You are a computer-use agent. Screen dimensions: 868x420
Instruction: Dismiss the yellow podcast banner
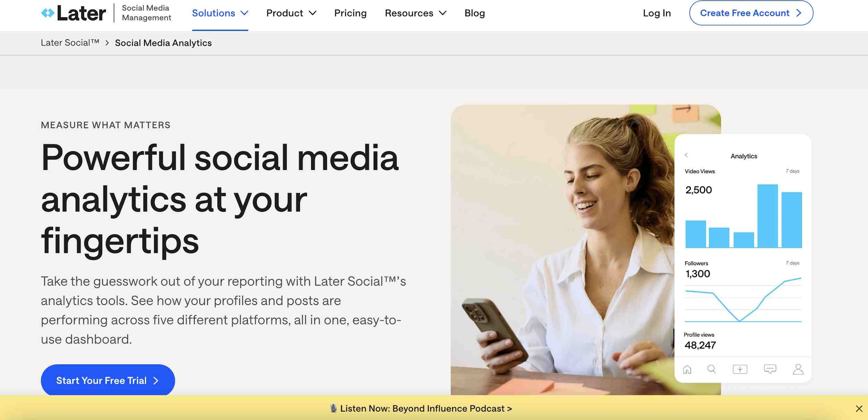(859, 409)
